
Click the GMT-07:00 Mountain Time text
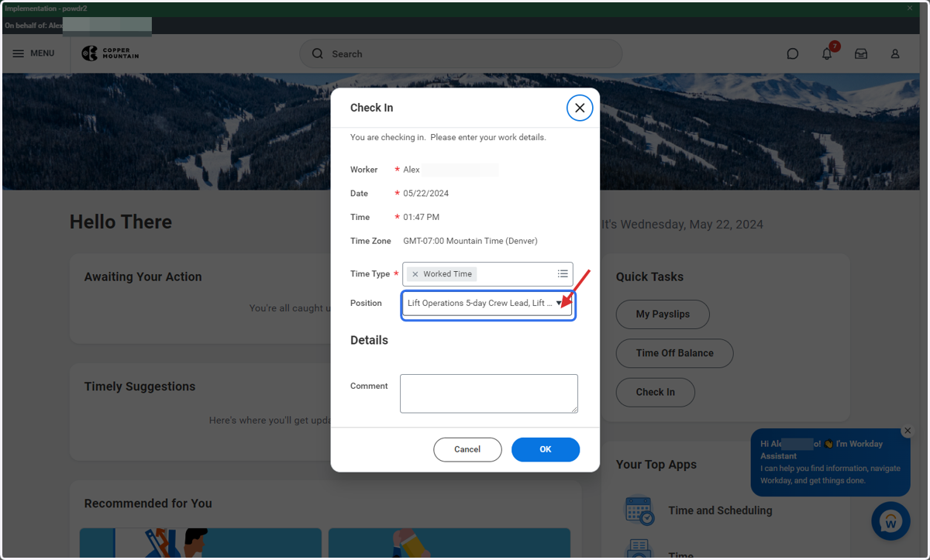pos(470,241)
